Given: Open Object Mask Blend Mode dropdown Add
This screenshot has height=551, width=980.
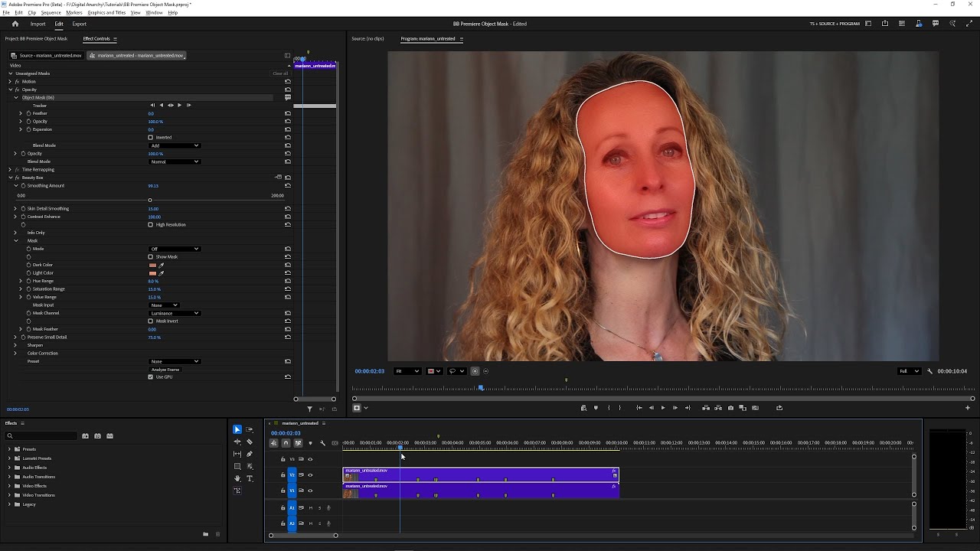Looking at the screenshot, I should click(x=174, y=145).
